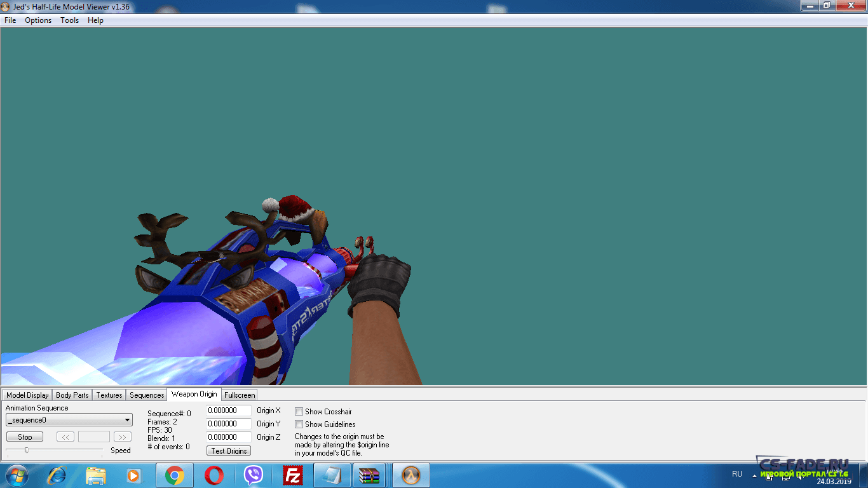Select the Weapon Origin tab

tap(194, 394)
